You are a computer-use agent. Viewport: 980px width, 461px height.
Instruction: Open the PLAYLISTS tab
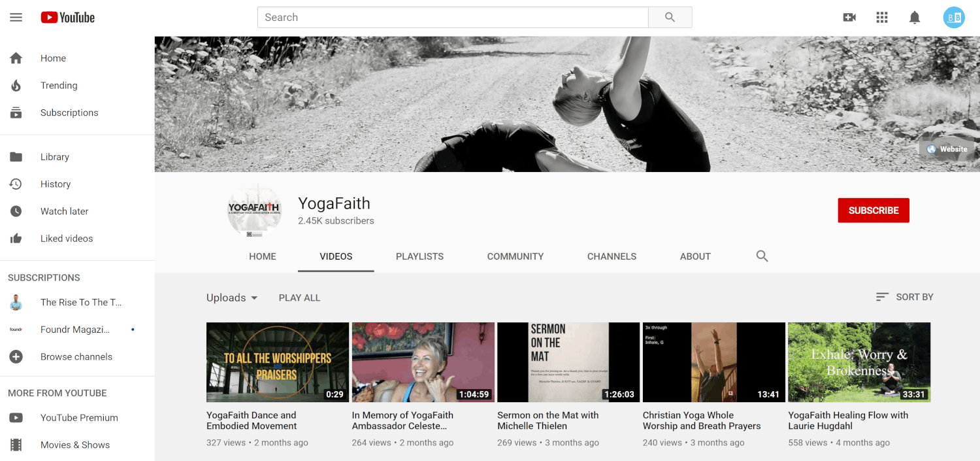[419, 256]
